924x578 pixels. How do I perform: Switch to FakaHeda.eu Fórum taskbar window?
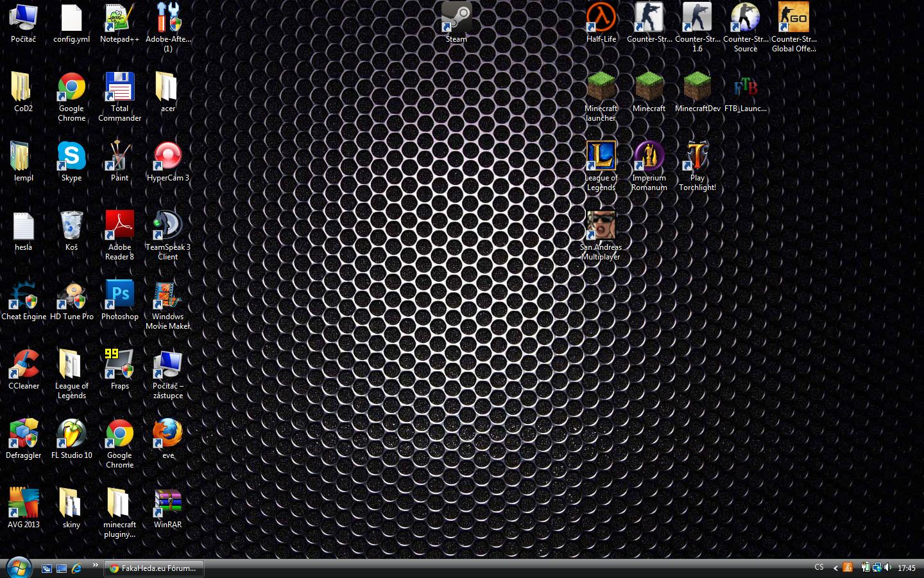pyautogui.click(x=154, y=568)
